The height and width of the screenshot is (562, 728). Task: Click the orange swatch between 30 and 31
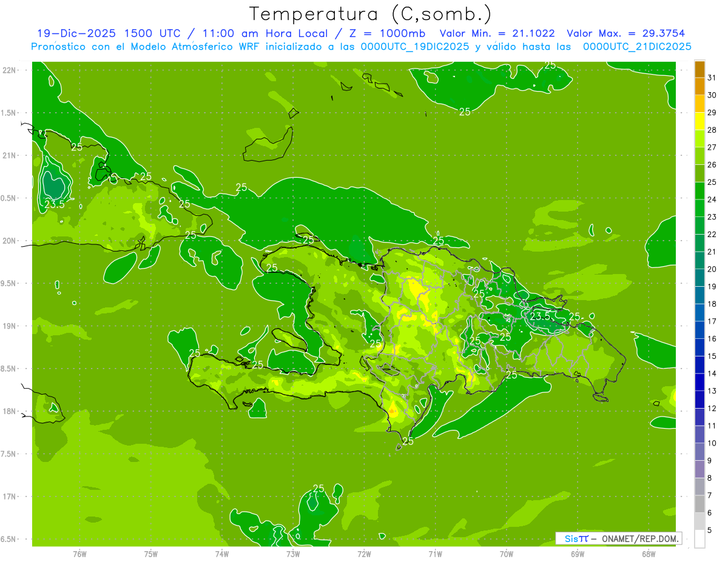click(x=699, y=87)
